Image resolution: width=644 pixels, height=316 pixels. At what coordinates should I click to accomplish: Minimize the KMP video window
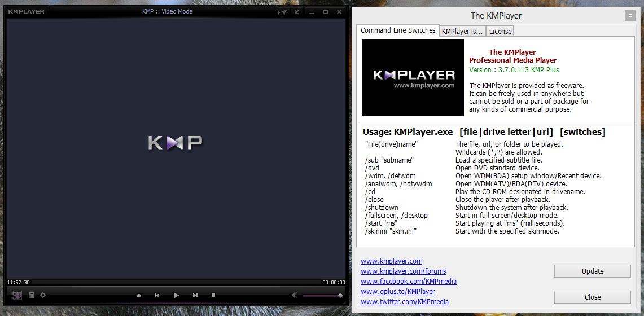(312, 12)
